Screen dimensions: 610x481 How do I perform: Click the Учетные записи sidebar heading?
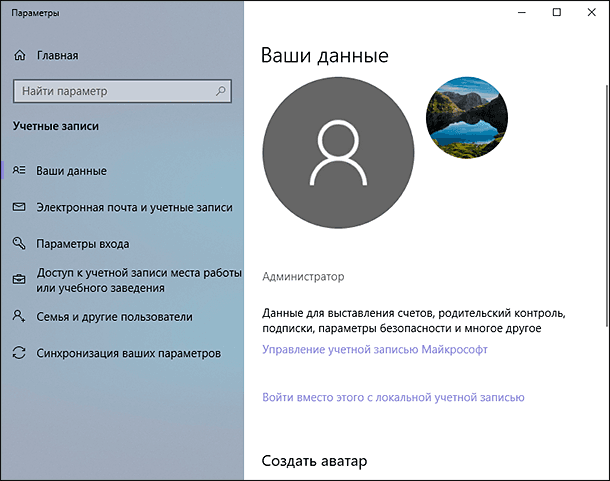click(56, 126)
